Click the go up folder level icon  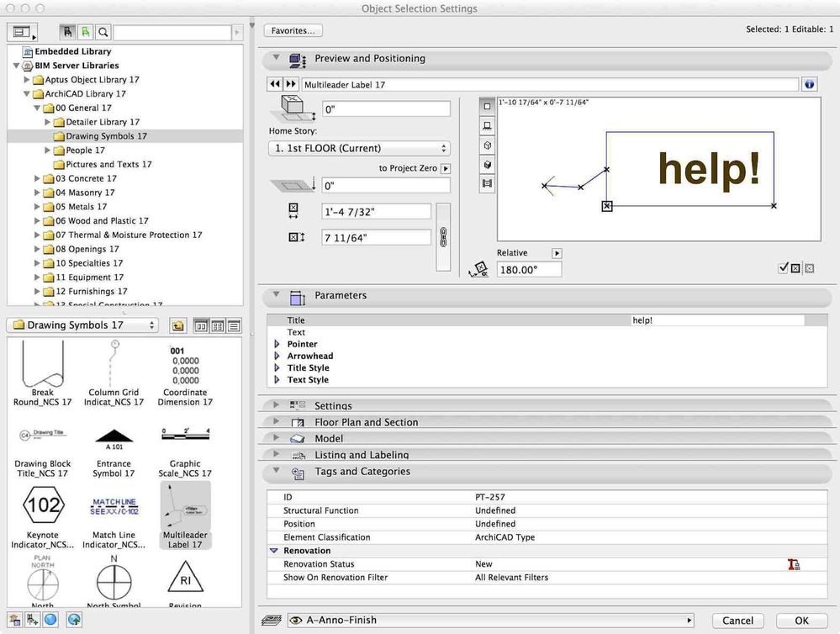click(x=177, y=325)
